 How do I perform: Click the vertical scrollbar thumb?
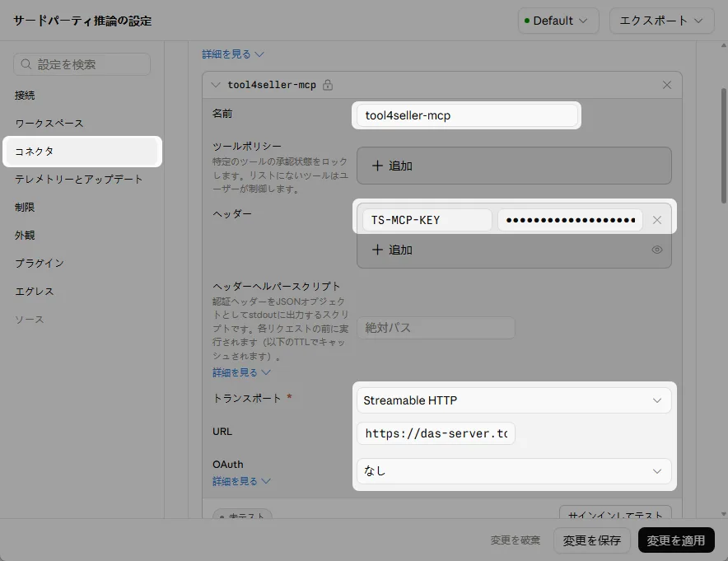point(724,146)
